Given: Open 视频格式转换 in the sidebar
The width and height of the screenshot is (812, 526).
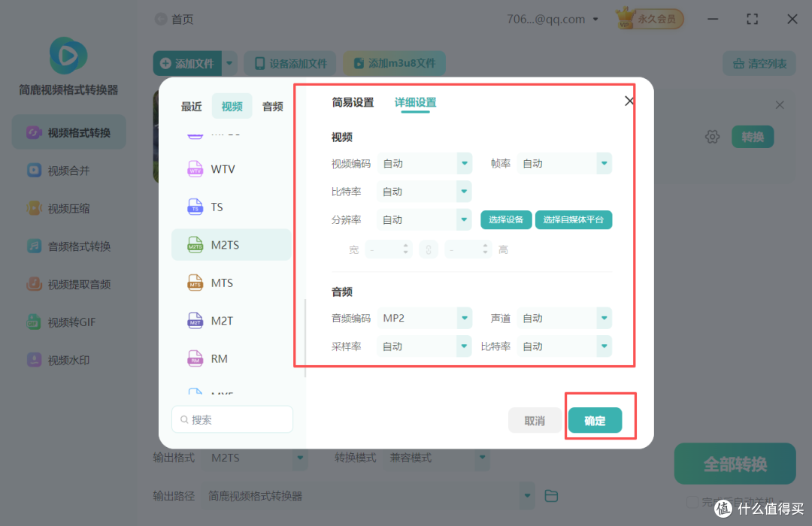Looking at the screenshot, I should coord(69,132).
